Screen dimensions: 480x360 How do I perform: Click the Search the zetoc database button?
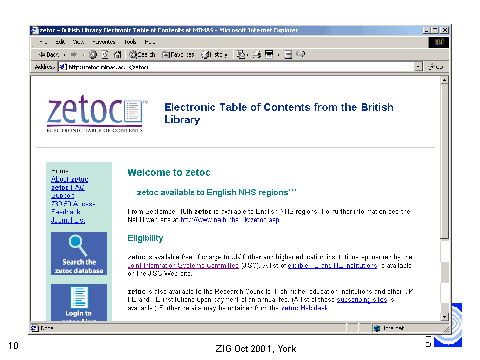tap(79, 253)
